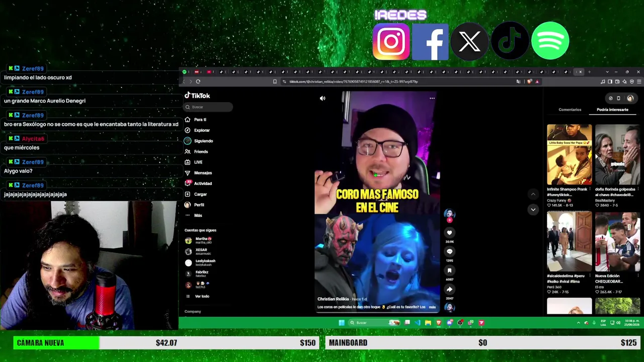Share the video with the arrow icon
644x362 pixels.
(x=449, y=289)
